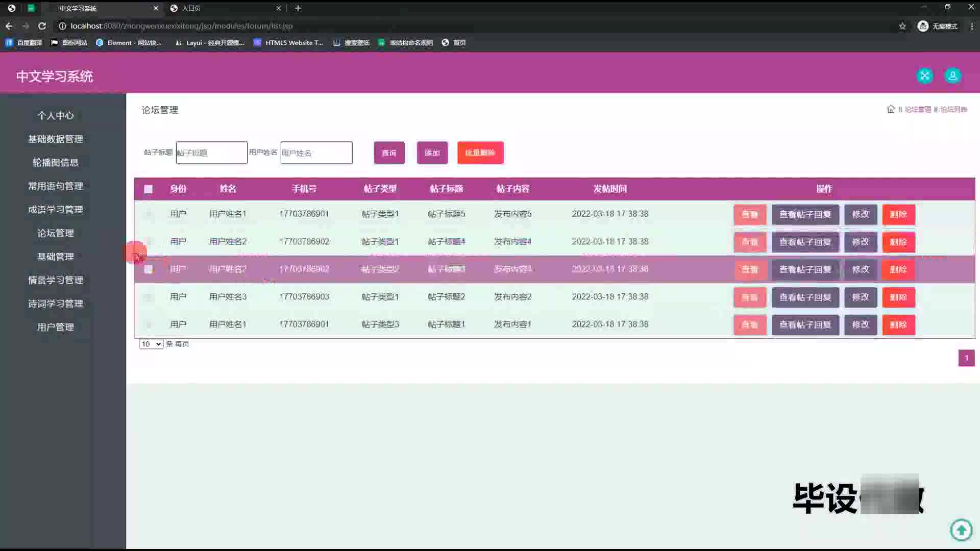Open 论坛管理 in the sidebar
The height and width of the screenshot is (551, 980).
tap(55, 233)
